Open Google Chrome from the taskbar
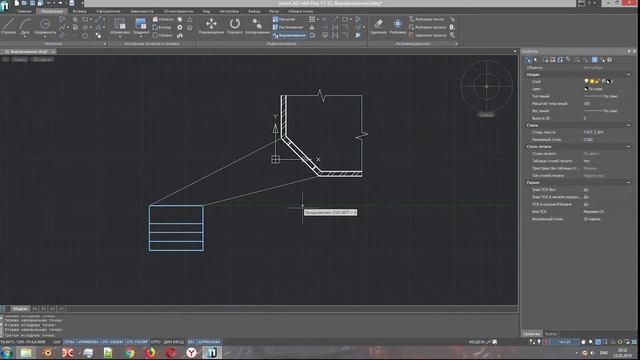 coord(130,353)
